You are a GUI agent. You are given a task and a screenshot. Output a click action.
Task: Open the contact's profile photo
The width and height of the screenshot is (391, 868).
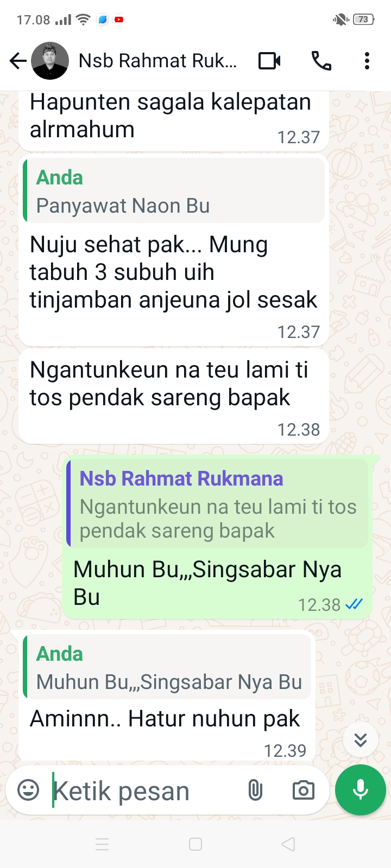point(50,61)
